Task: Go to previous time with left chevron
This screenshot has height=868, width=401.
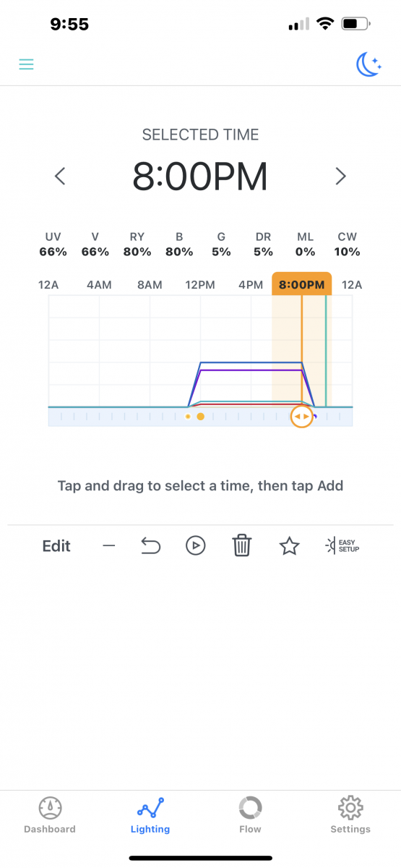Action: 61,176
